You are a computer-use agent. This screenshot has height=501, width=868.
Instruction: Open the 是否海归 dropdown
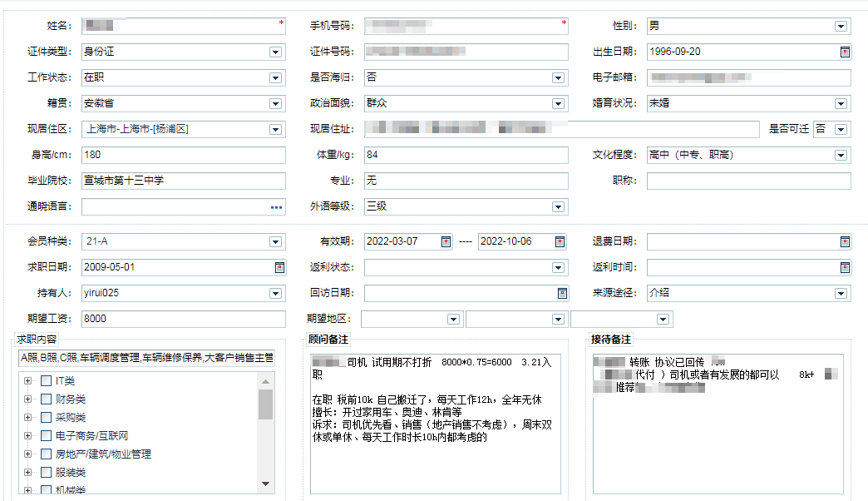pyautogui.click(x=558, y=78)
